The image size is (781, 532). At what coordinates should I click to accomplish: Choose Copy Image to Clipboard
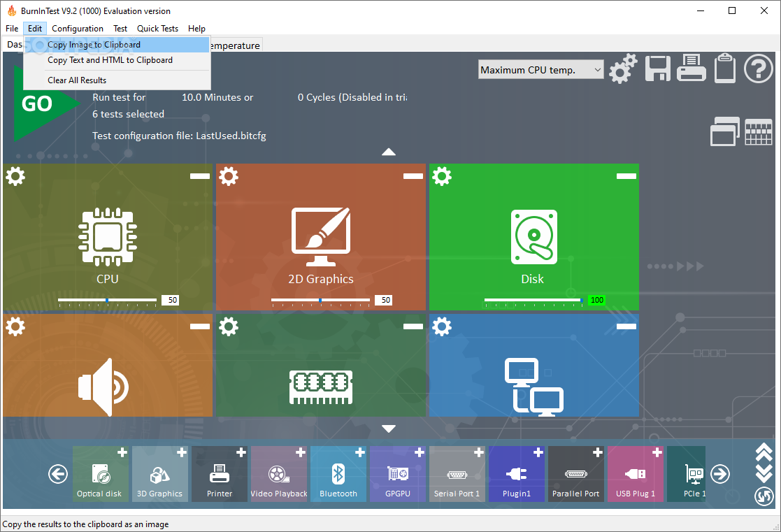[117, 45]
